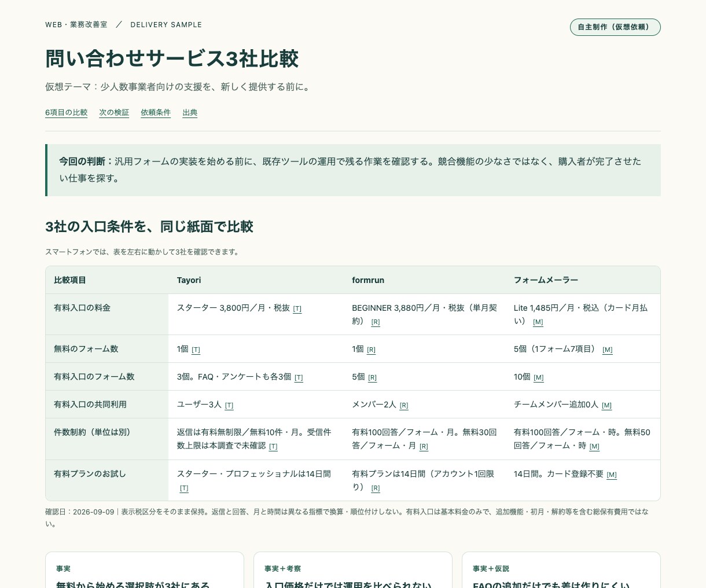Viewport: 706px width, 588px height.
Task: Click the 今回の判断 callout box
Action: click(353, 170)
